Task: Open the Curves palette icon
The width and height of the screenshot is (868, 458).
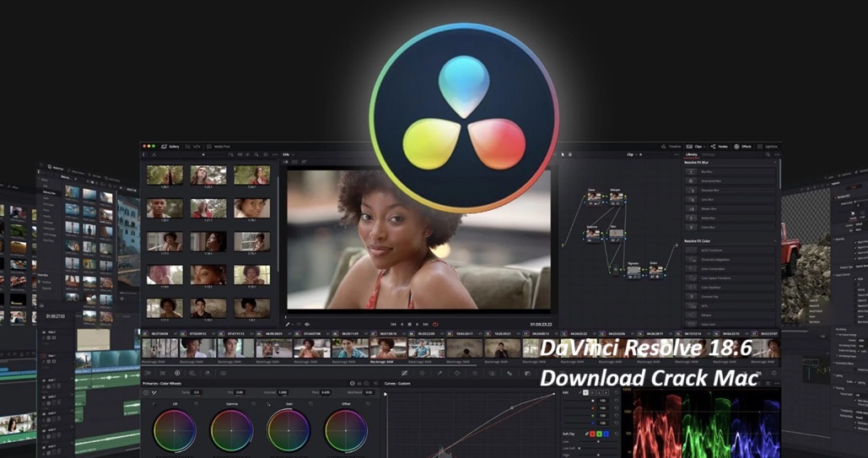Action: pyautogui.click(x=405, y=374)
